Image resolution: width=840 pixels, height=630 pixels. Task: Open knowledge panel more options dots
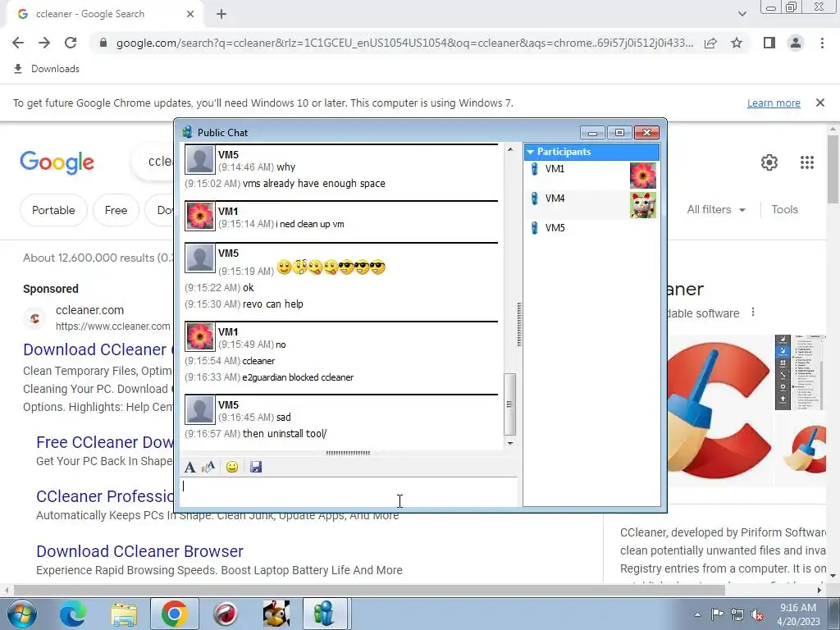point(753,312)
